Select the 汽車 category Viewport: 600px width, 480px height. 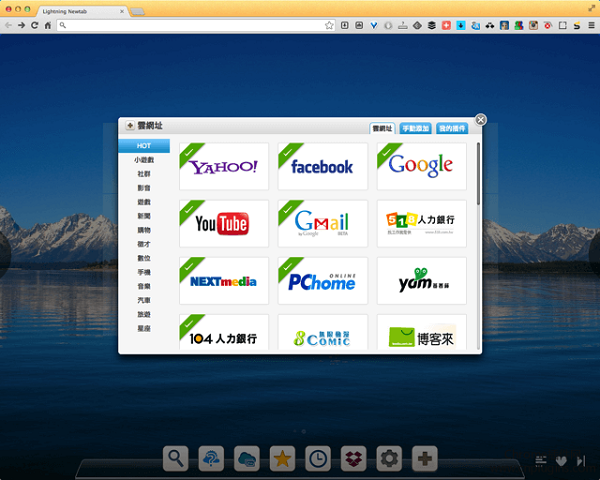coord(144,300)
